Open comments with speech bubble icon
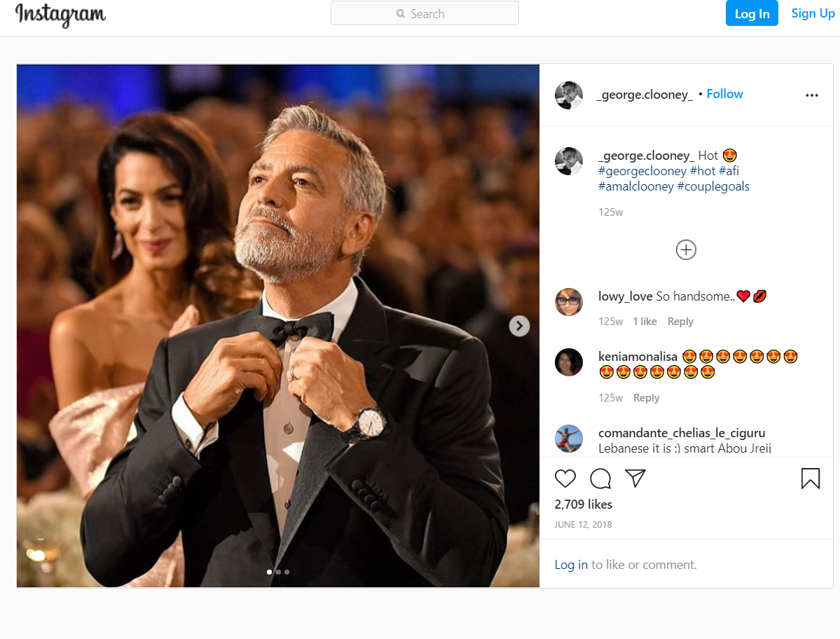The image size is (840, 639). [x=600, y=479]
